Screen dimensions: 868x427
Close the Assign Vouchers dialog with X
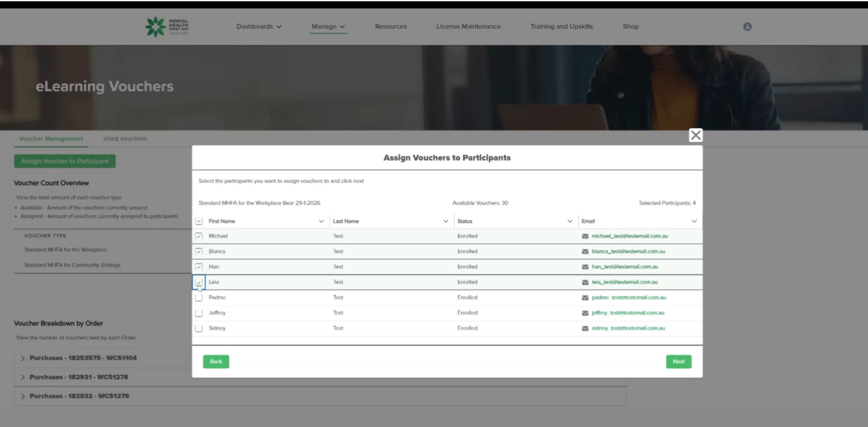pos(696,135)
